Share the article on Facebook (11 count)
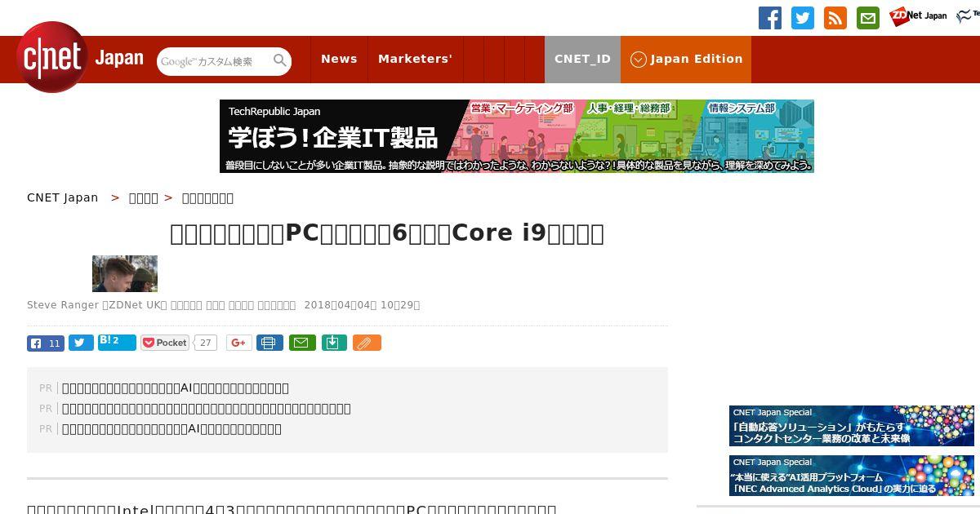Image resolution: width=980 pixels, height=514 pixels. [46, 343]
